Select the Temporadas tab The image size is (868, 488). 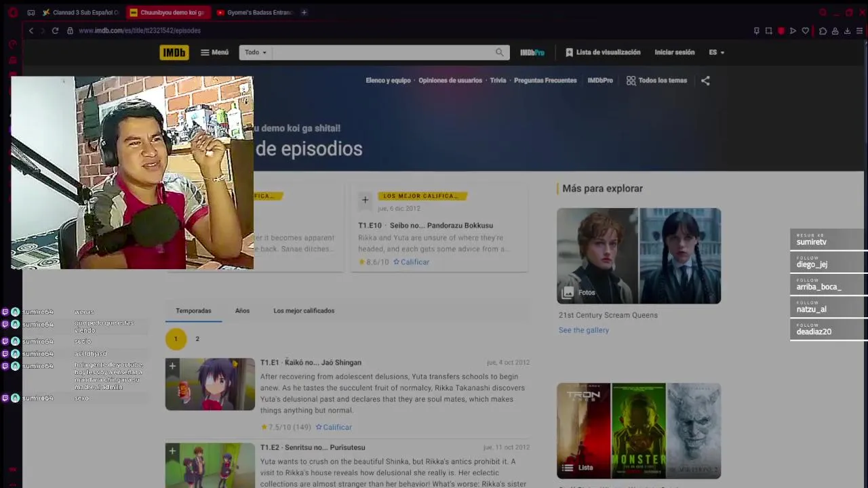coord(193,310)
